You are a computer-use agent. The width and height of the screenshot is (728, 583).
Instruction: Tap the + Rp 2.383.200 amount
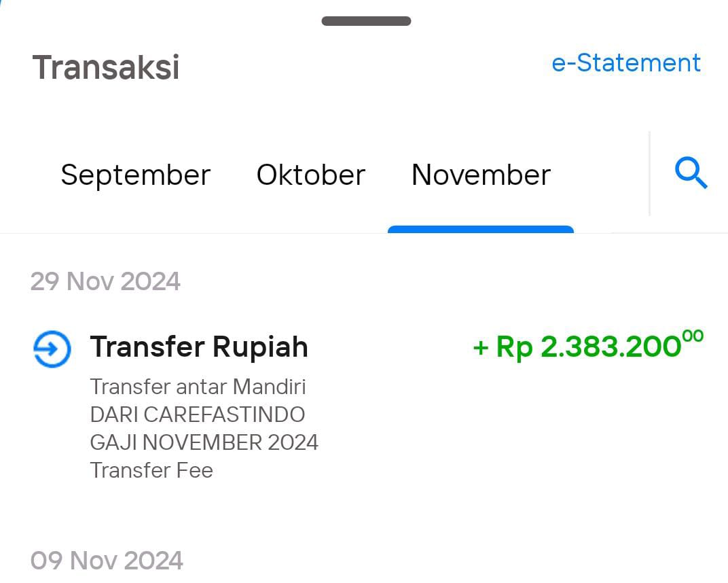coord(588,345)
